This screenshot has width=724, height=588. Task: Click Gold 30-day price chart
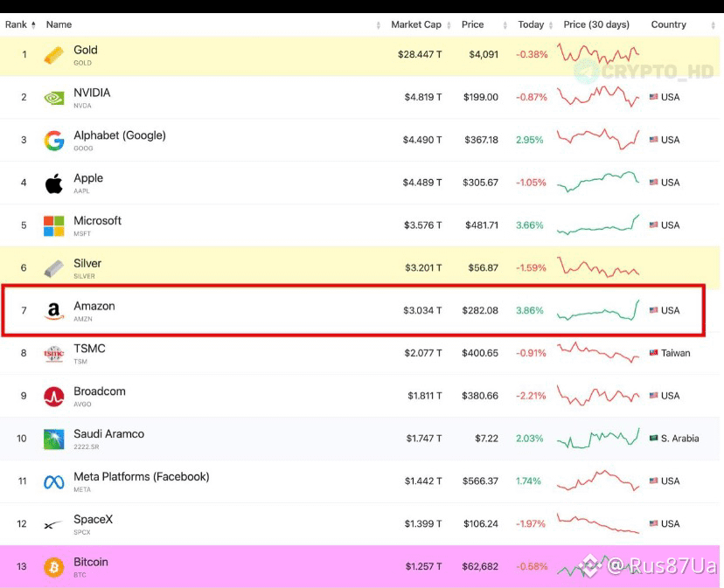tap(598, 53)
